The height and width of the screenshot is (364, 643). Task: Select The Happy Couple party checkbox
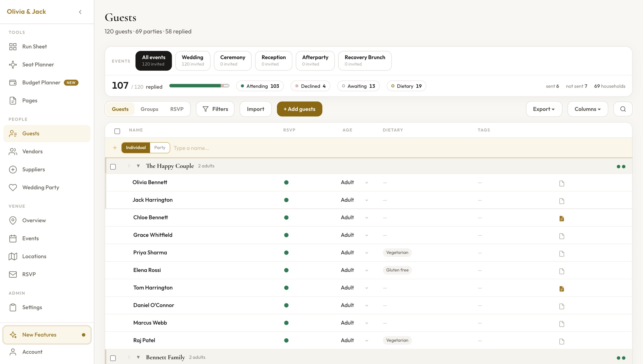coord(113,166)
